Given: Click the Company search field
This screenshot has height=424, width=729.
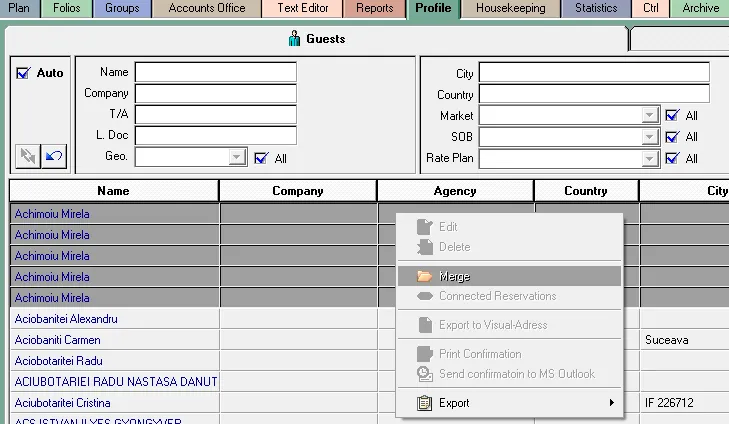Looking at the screenshot, I should pyautogui.click(x=216, y=93).
